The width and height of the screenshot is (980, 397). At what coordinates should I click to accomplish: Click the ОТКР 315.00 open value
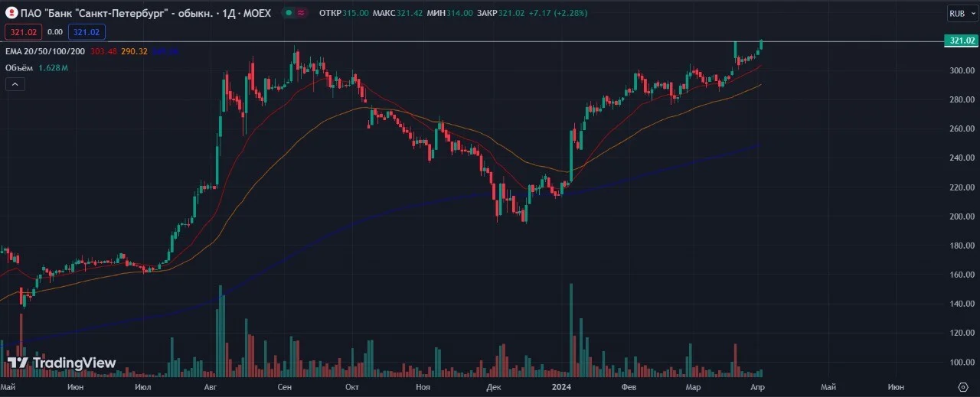[x=344, y=13]
